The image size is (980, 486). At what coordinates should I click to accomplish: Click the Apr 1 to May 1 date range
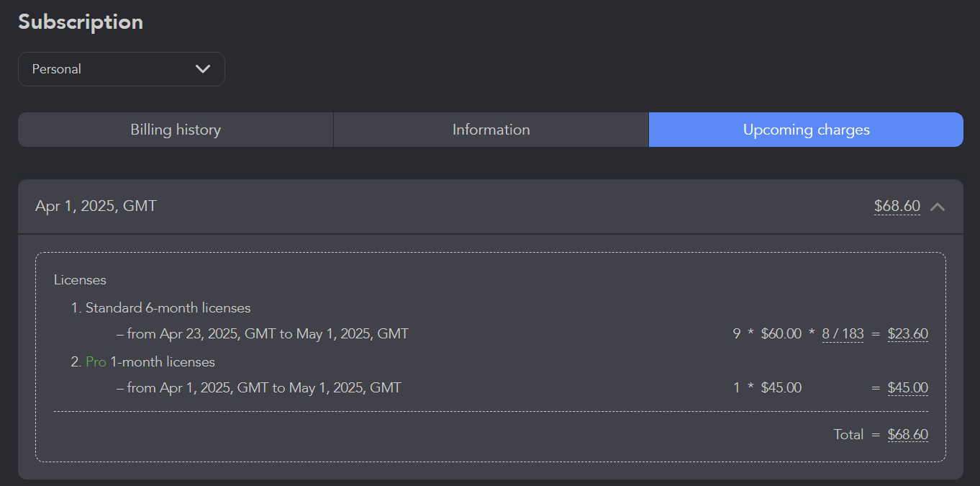(264, 388)
